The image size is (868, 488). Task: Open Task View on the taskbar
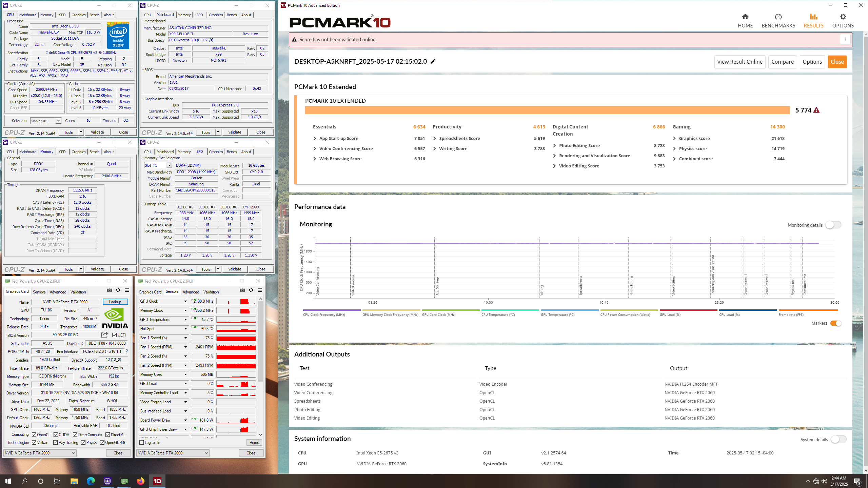coord(57,481)
